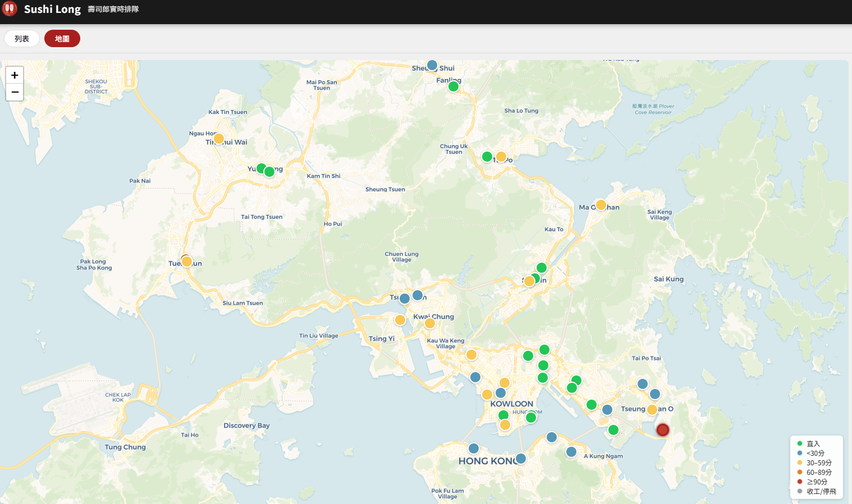Zoom in the map with the plus button
The image size is (852, 504).
click(x=15, y=75)
